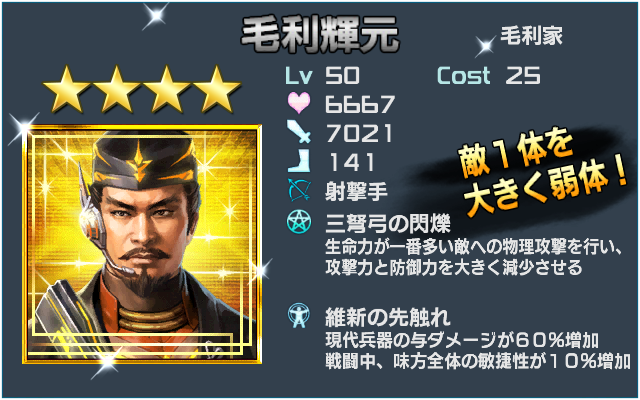
Task: Click the Lv 50 level text
Action: point(322,76)
